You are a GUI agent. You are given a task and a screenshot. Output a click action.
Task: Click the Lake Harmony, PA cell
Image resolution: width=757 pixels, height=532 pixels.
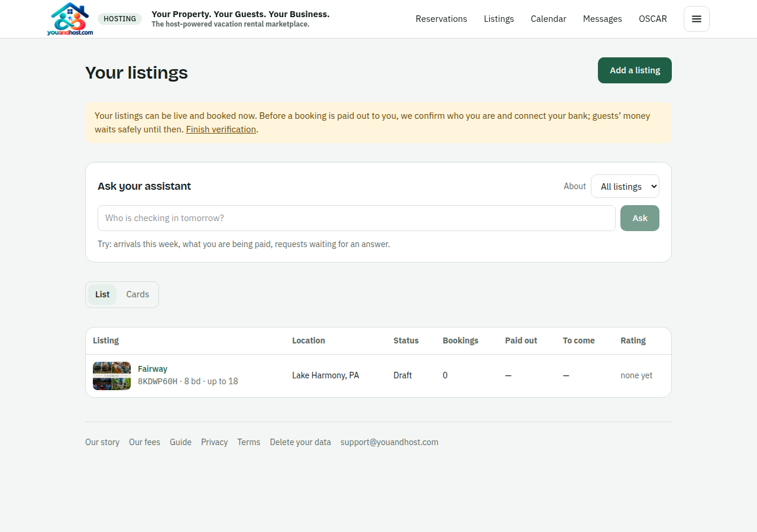click(325, 375)
